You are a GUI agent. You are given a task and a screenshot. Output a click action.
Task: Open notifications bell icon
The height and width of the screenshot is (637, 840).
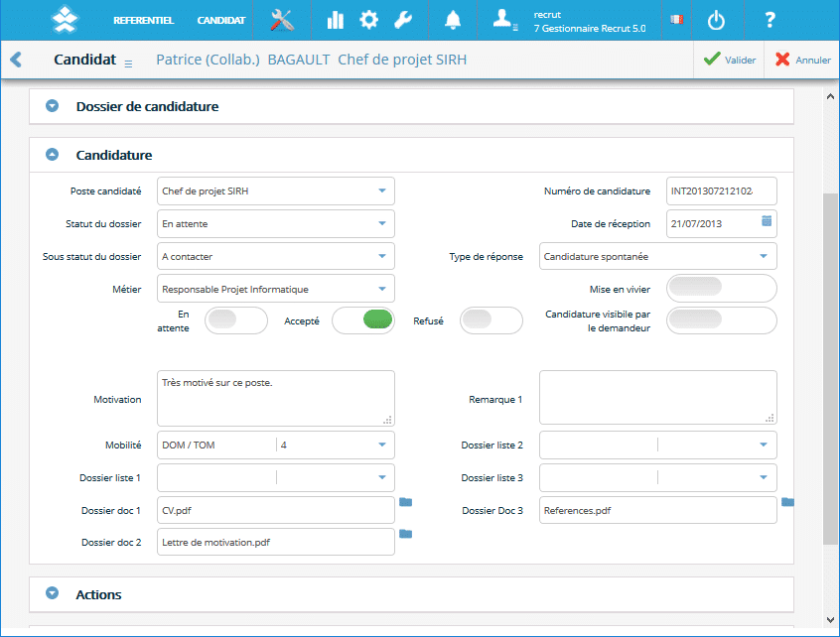(453, 21)
